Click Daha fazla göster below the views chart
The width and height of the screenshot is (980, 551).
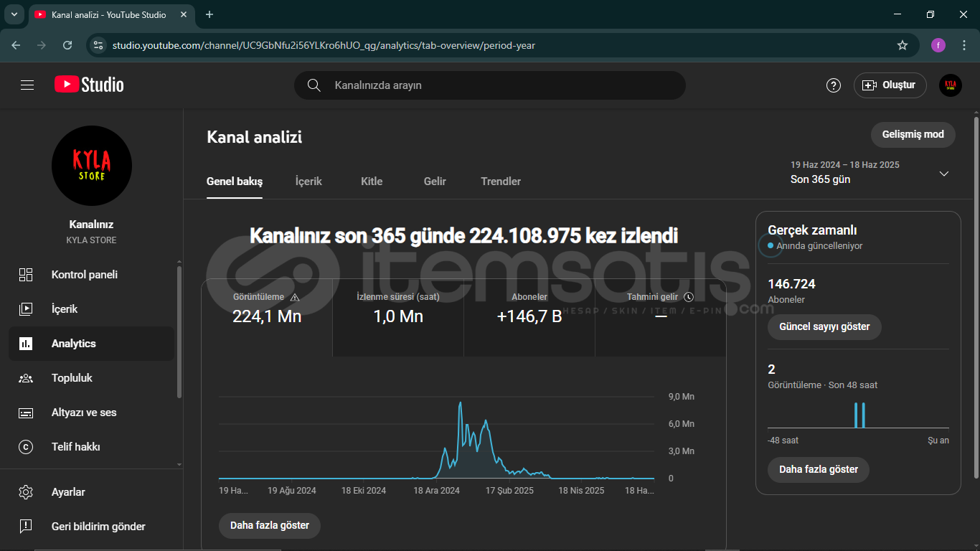(270, 525)
